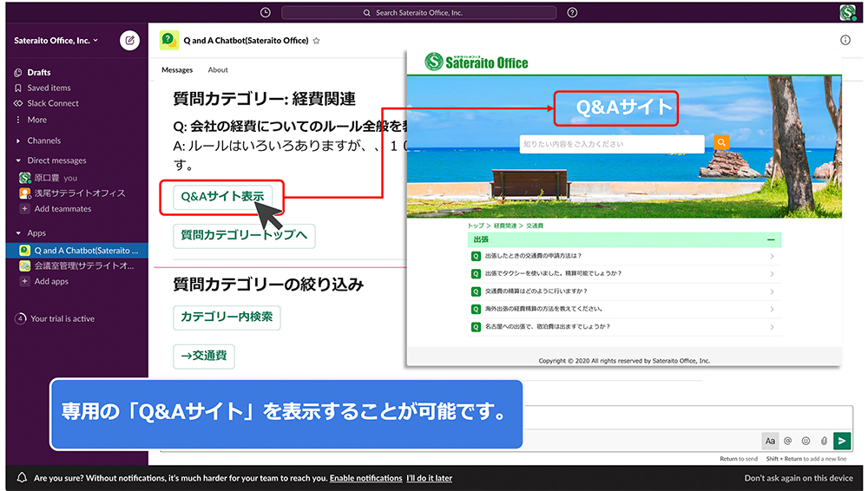The image size is (868, 491).
Task: Open conversation details info icon
Action: (845, 40)
